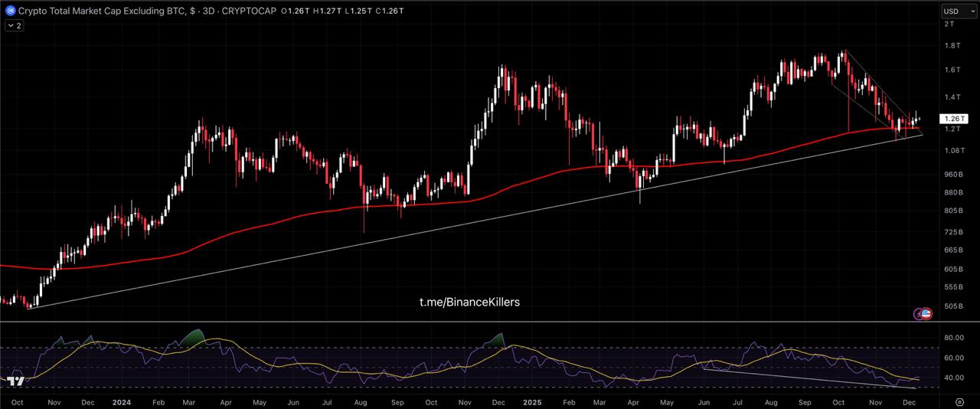This screenshot has width=980, height=409.
Task: Click the purple lightning event icon
Action: pyautogui.click(x=917, y=313)
